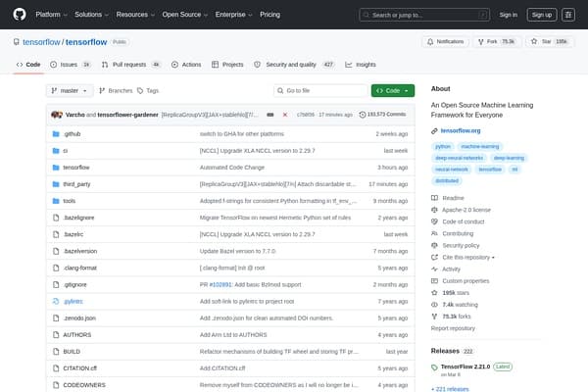588x392 pixels.
Task: Fork the tensorflow repository
Action: point(496,41)
